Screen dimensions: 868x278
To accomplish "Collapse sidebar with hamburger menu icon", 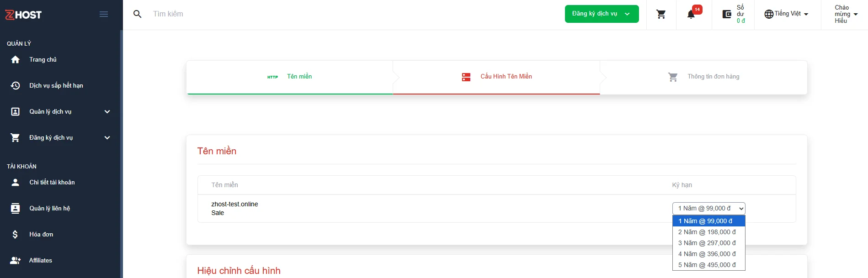I will point(104,14).
